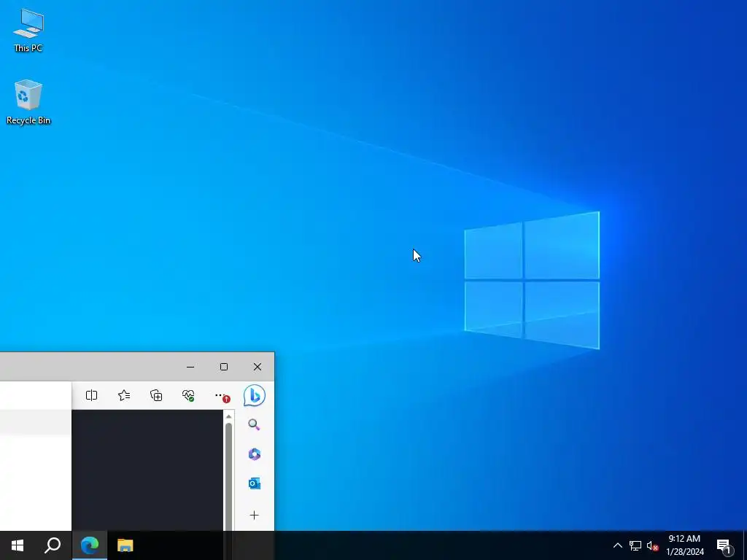Launch Bing Copilot chat in Edge
Viewport: 747px width, 560px height.
(255, 395)
